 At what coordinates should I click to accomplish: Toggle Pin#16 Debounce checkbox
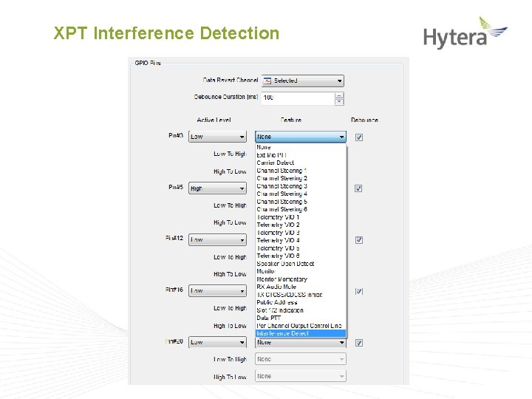pyautogui.click(x=359, y=291)
